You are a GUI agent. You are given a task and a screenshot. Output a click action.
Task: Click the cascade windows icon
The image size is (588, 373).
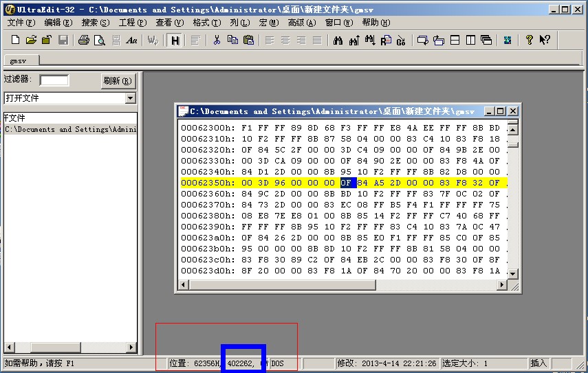pyautogui.click(x=486, y=40)
